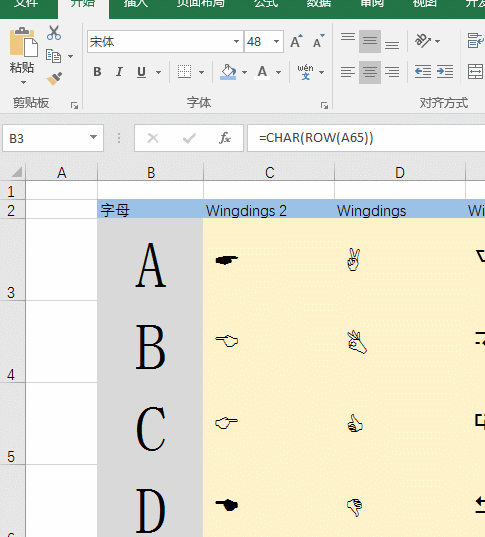
Task: Expand the Name Box dropdown for B3
Action: click(x=93, y=137)
